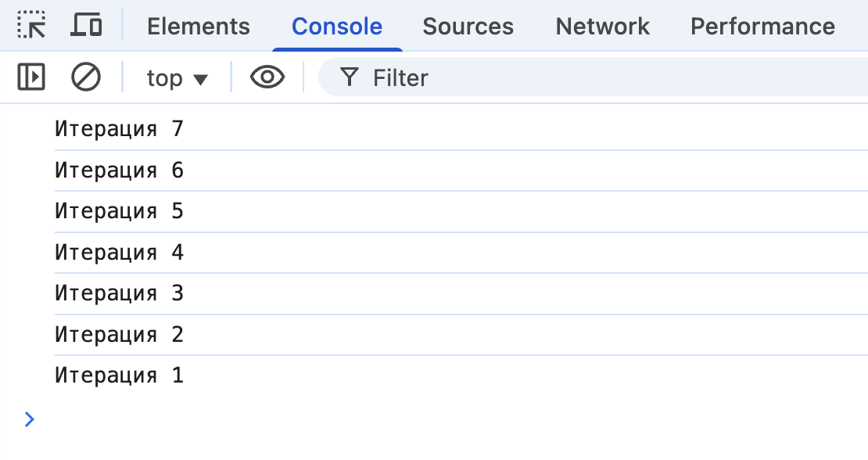Screen dimensions: 868x460
Task: Open the JavaScript context 'top' dropdown
Action: pos(178,78)
